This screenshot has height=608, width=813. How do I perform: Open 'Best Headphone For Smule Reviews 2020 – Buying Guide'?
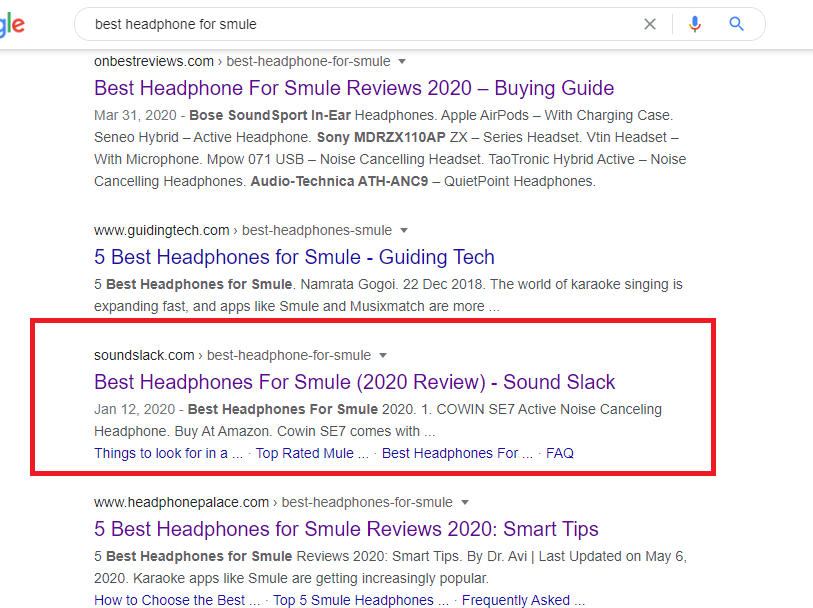[x=354, y=88]
